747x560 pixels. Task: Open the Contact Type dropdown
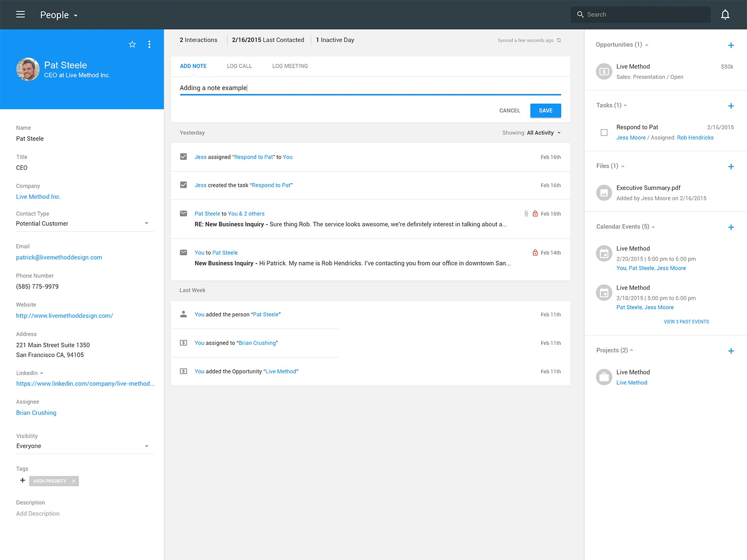click(x=146, y=224)
